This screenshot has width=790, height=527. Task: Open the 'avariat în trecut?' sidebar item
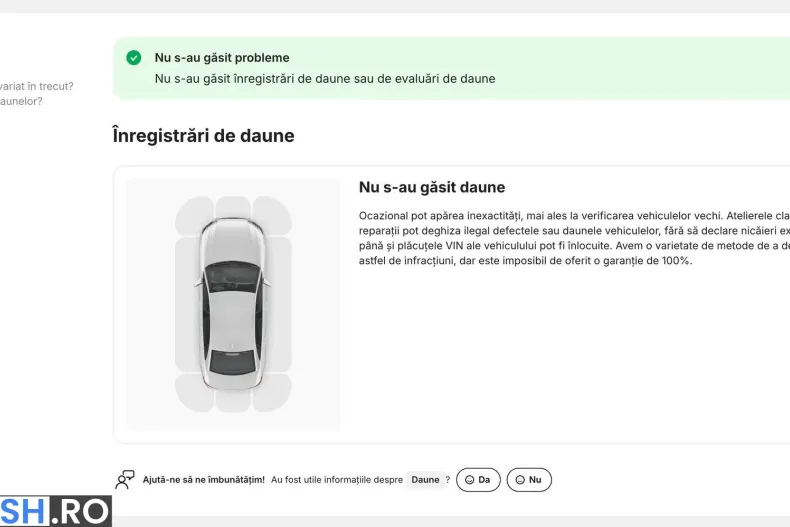[x=36, y=86]
